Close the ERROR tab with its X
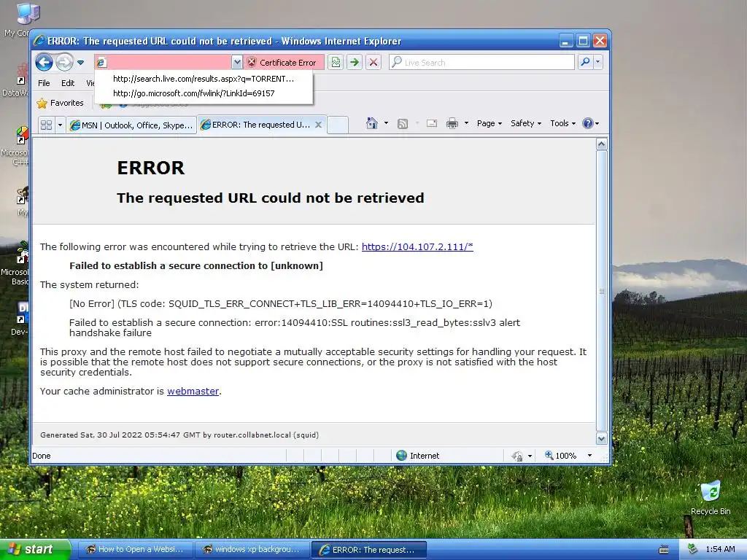 pos(319,125)
